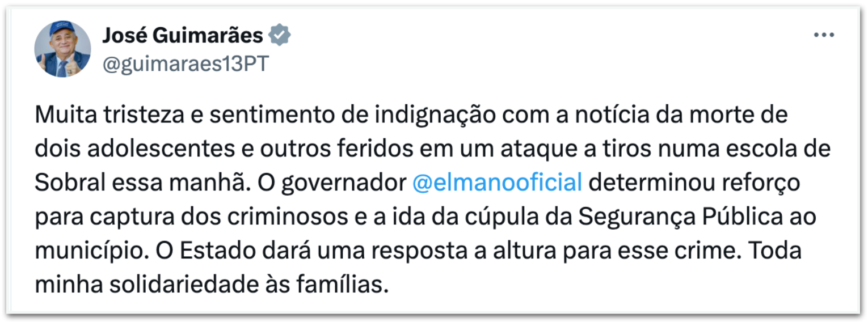Image resolution: width=868 pixels, height=322 pixels.
Task: Open the tweet's more options menu
Action: 823,35
